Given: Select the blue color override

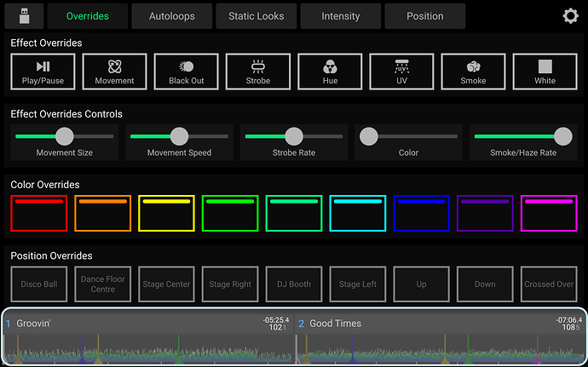Looking at the screenshot, I should click(x=422, y=213).
